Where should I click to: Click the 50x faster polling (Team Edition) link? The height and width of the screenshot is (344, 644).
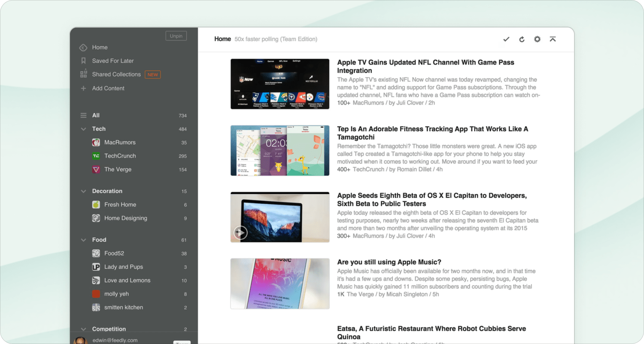276,39
